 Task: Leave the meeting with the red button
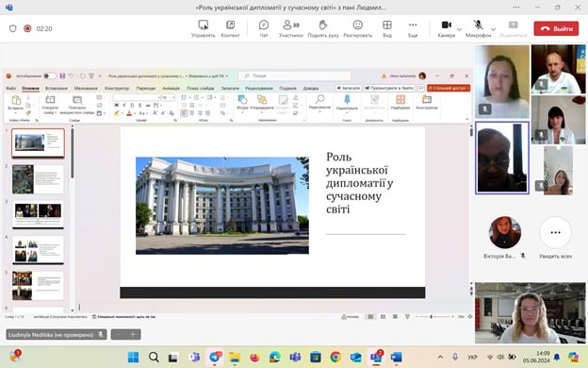coord(556,28)
